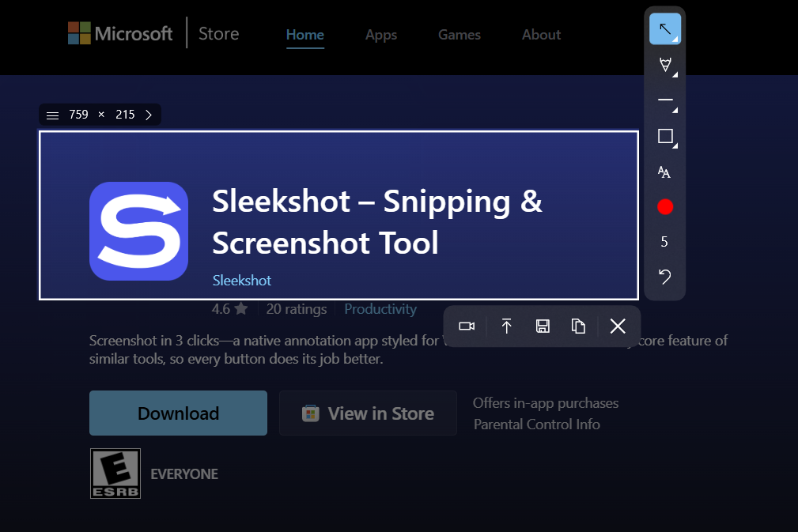Close the snipping toolbar with the X
The image size is (798, 532).
point(618,326)
